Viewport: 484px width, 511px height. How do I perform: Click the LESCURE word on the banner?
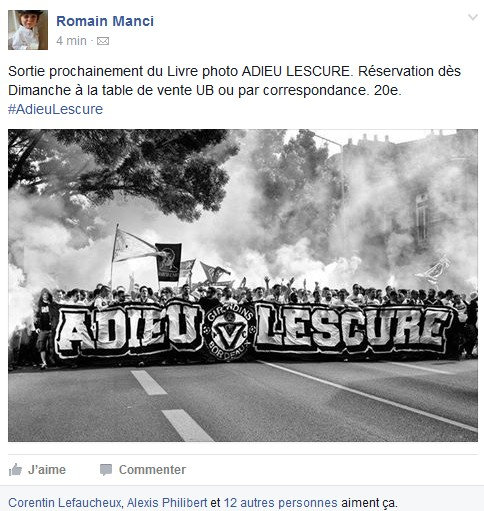(353, 328)
